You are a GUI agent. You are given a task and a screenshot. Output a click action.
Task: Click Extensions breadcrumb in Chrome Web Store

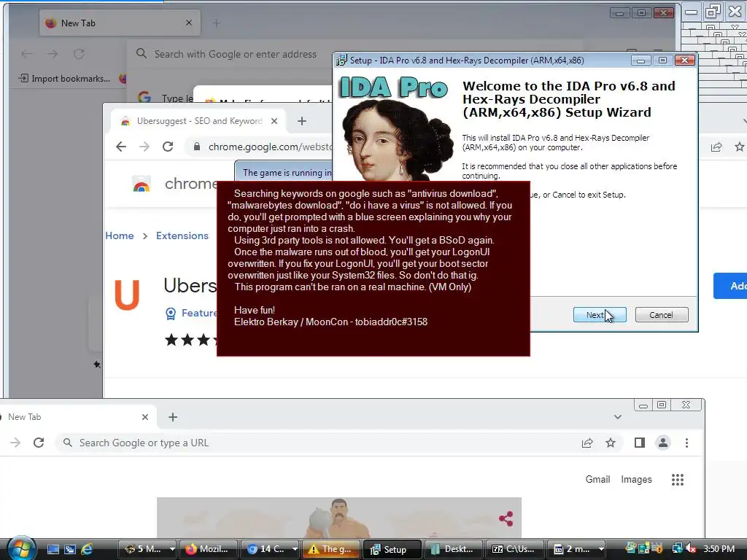(x=182, y=236)
